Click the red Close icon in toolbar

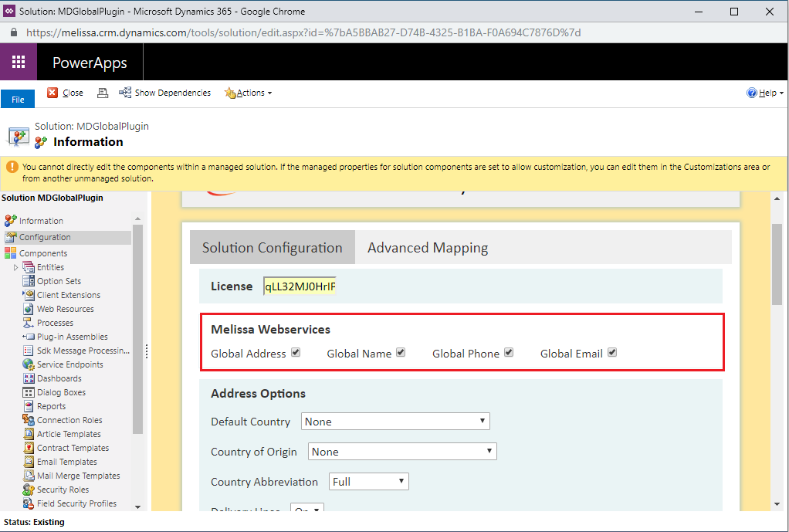click(52, 92)
